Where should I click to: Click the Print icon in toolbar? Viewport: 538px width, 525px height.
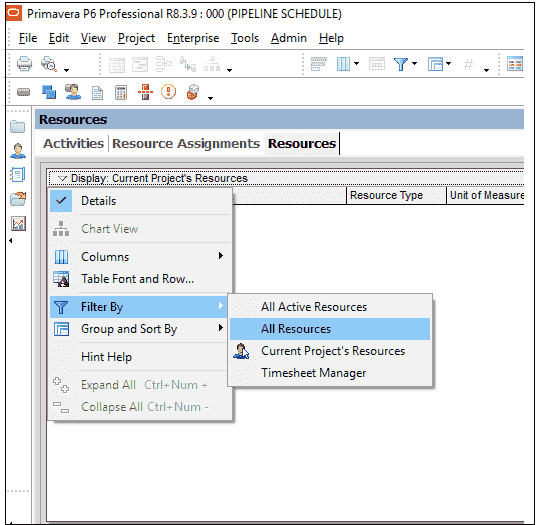point(24,64)
